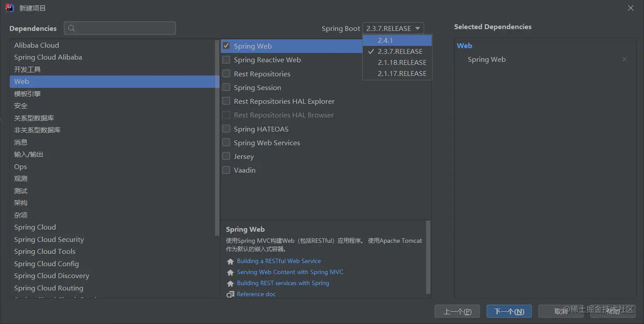Check the Rest Repositories option

226,73
